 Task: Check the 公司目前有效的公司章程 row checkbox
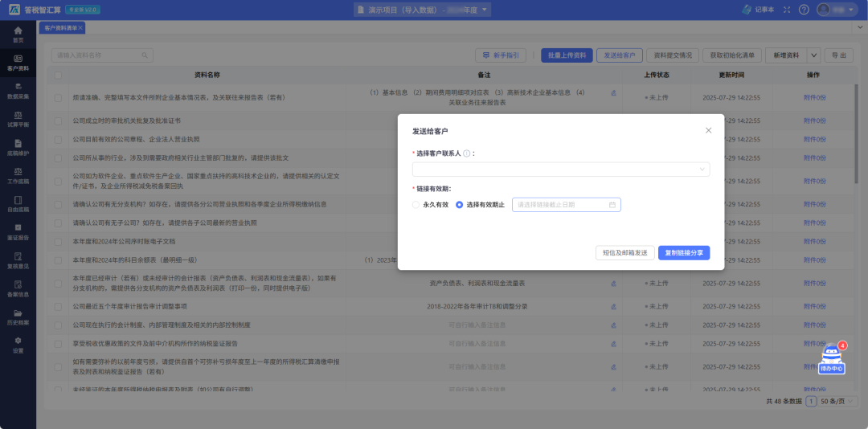pos(58,139)
